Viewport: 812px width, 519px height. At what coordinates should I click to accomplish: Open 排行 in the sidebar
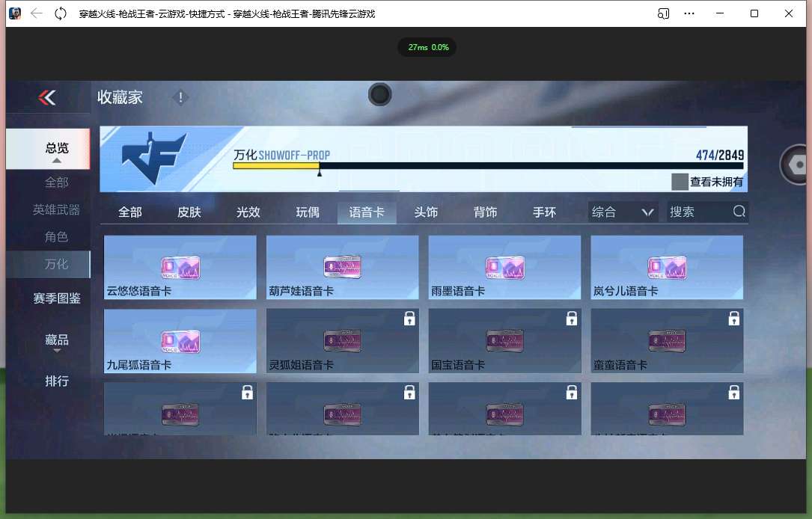pyautogui.click(x=57, y=381)
